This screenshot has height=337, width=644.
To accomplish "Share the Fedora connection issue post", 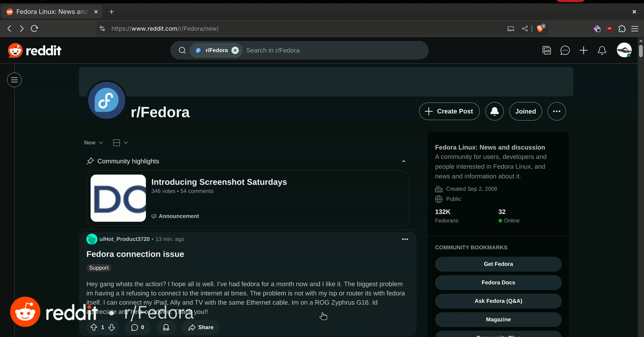I will 201,327.
